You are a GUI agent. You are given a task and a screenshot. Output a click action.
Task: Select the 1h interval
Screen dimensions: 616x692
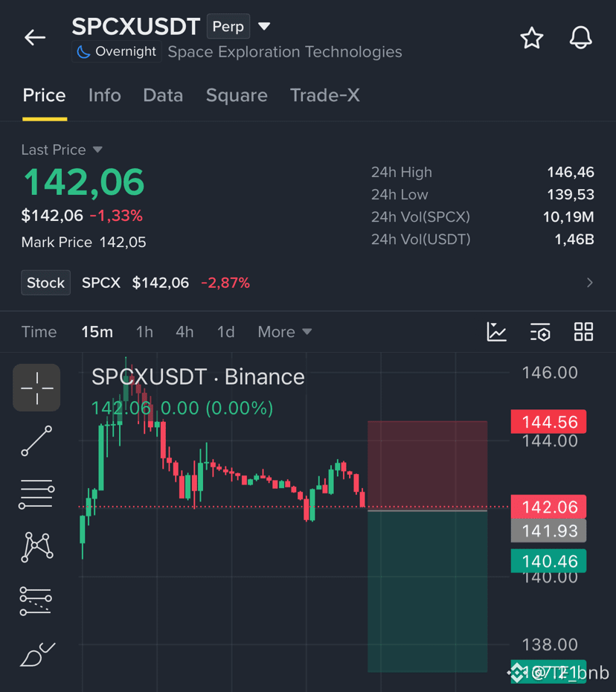pos(144,332)
